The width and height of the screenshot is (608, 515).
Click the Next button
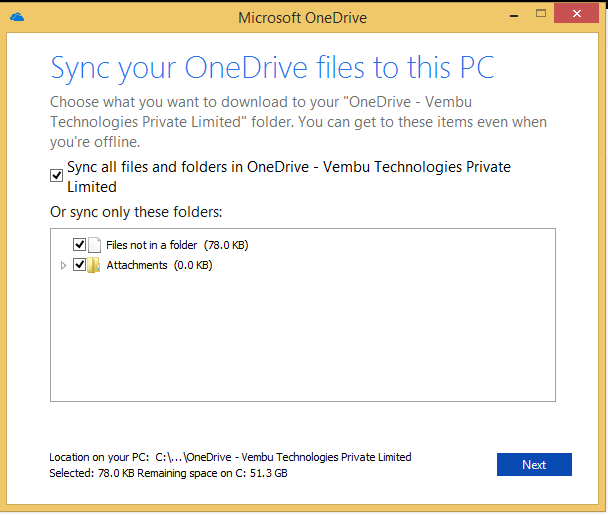click(x=534, y=464)
